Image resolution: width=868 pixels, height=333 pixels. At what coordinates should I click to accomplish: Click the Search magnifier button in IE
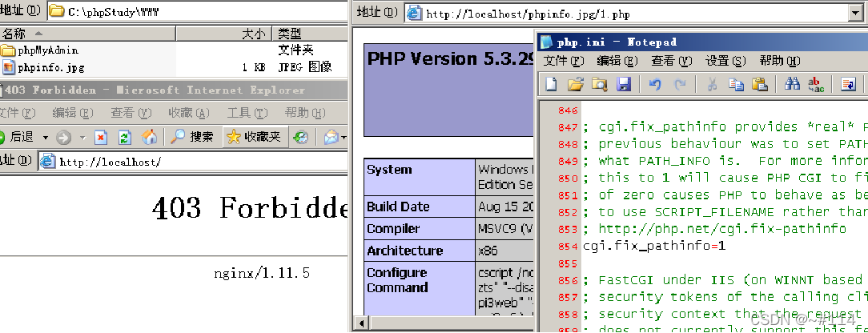click(x=191, y=137)
